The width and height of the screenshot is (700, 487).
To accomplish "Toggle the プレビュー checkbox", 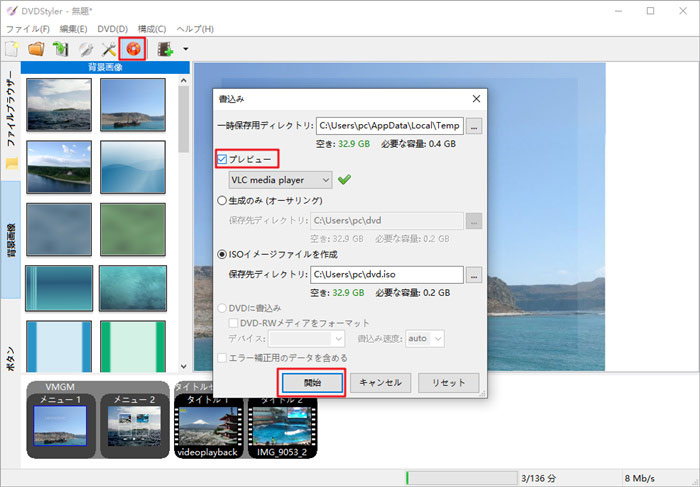I will click(x=223, y=159).
